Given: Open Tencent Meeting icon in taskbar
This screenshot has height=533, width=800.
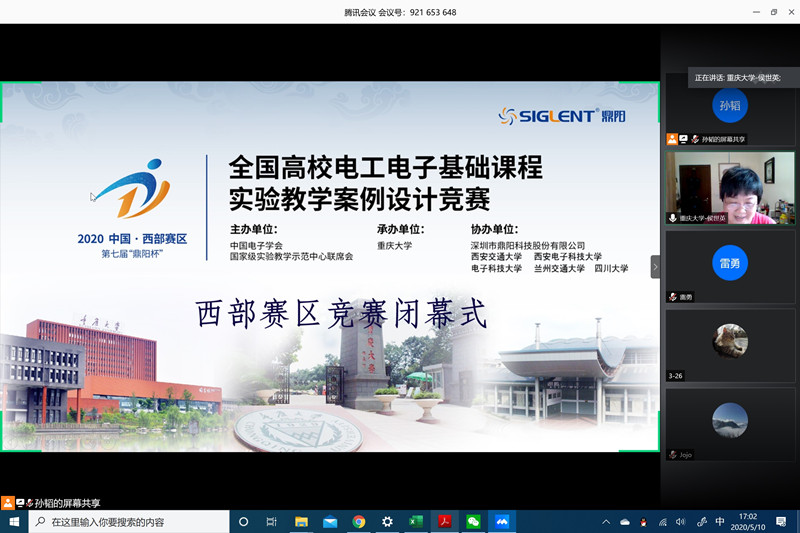Looking at the screenshot, I should [x=502, y=521].
